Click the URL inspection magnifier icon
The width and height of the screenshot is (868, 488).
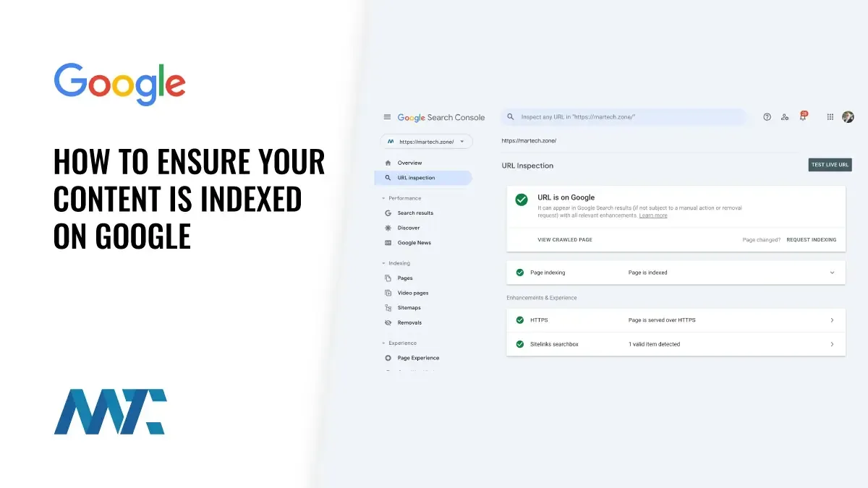click(x=388, y=178)
